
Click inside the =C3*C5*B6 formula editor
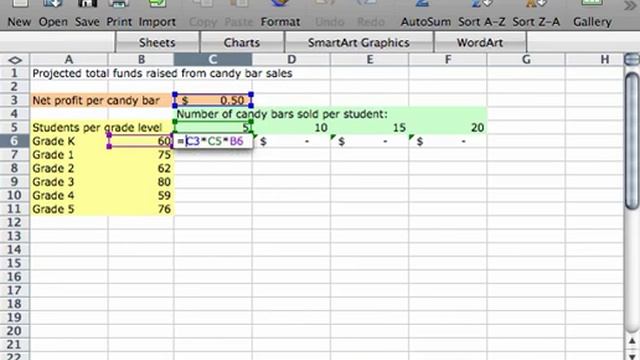(213, 141)
